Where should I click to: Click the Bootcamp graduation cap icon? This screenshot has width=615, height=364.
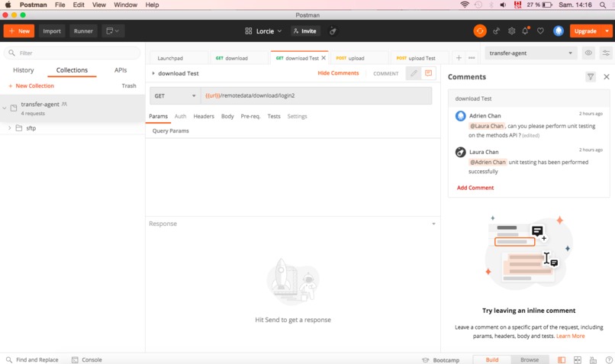click(426, 360)
